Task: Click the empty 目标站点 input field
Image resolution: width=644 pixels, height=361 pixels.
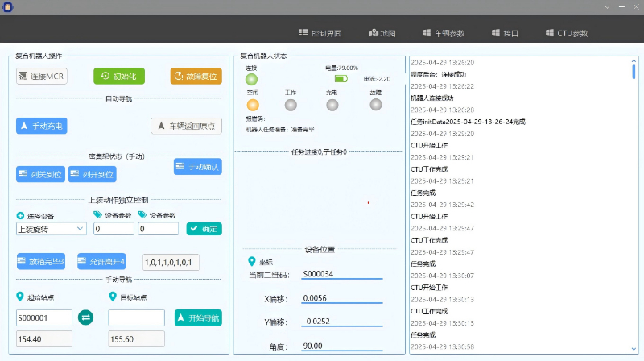Action: coord(136,317)
